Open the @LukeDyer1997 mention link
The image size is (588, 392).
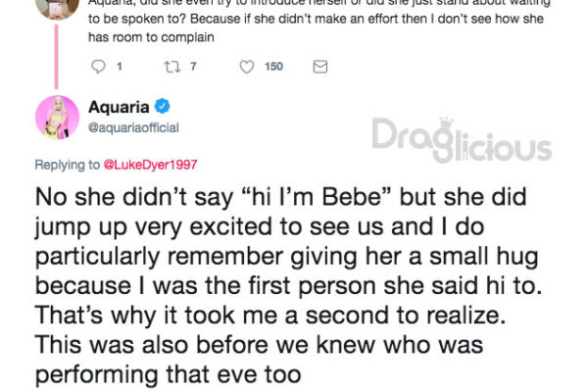coord(150,165)
